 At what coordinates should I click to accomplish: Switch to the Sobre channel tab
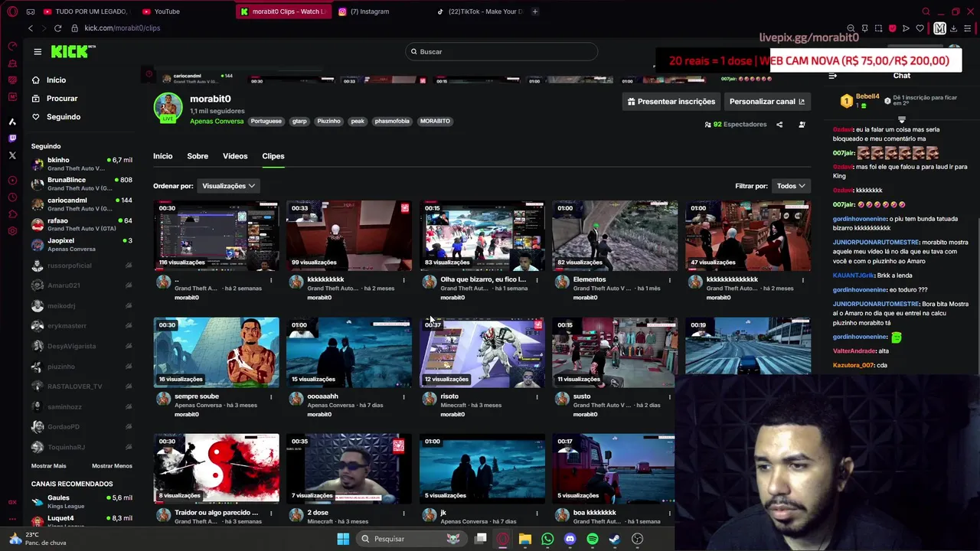click(198, 156)
